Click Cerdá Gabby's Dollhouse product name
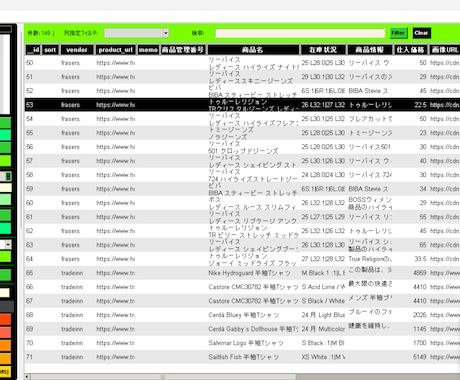 (253, 329)
